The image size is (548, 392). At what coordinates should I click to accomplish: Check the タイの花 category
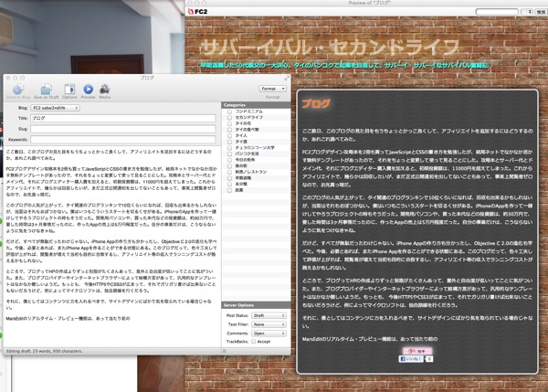coord(229,123)
